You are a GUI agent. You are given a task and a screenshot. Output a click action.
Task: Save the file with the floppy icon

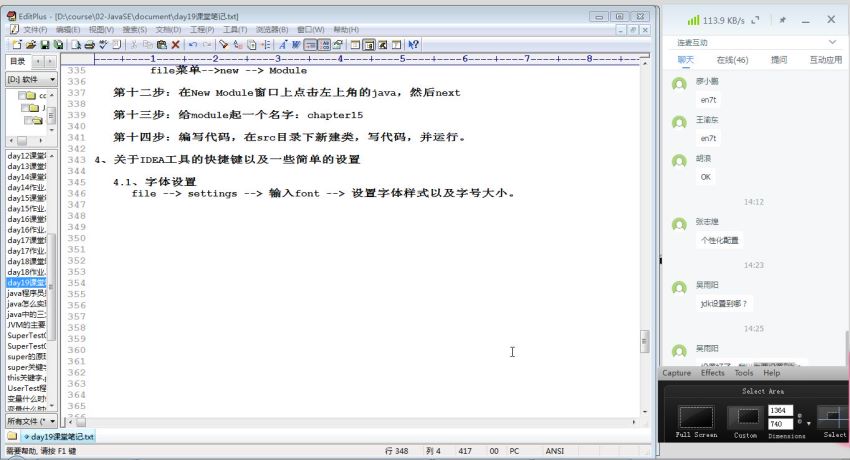coord(45,45)
